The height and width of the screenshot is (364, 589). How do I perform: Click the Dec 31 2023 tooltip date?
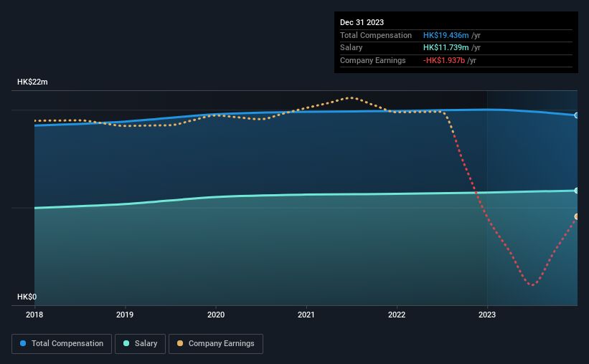[x=362, y=22]
